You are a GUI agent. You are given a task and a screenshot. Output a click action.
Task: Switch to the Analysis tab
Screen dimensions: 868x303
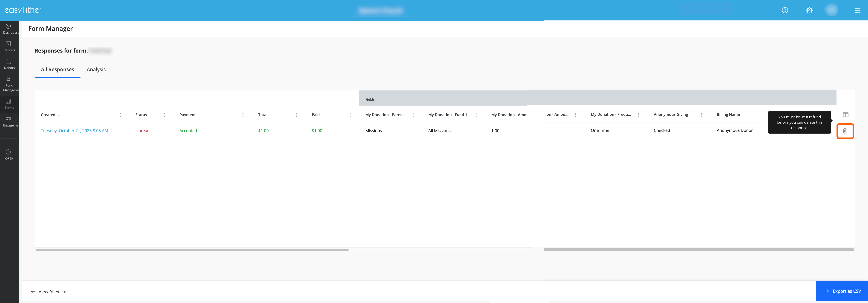tap(96, 69)
